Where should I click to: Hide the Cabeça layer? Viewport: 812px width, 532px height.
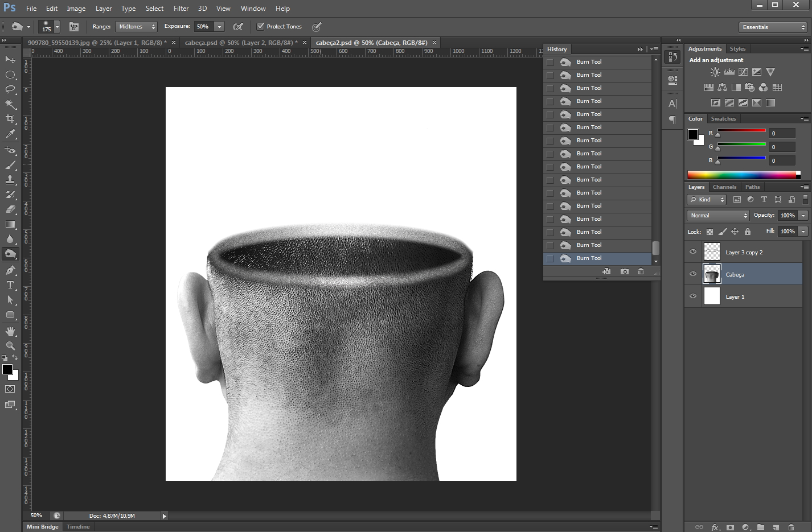click(x=693, y=274)
